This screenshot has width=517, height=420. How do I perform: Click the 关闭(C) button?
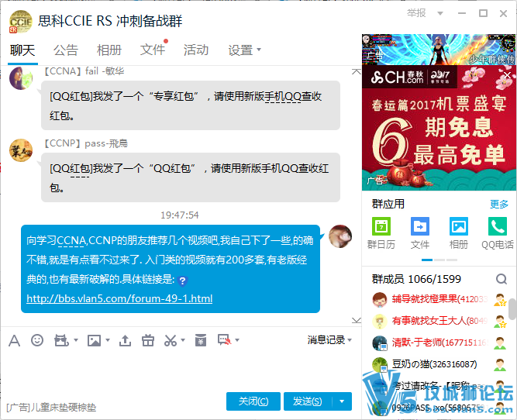[x=253, y=401]
